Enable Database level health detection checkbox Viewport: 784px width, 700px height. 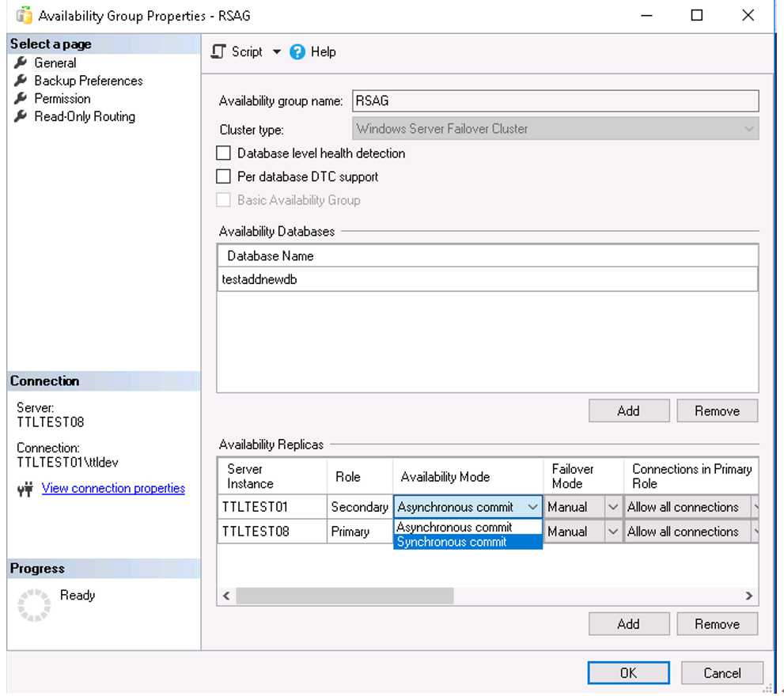click(x=223, y=153)
